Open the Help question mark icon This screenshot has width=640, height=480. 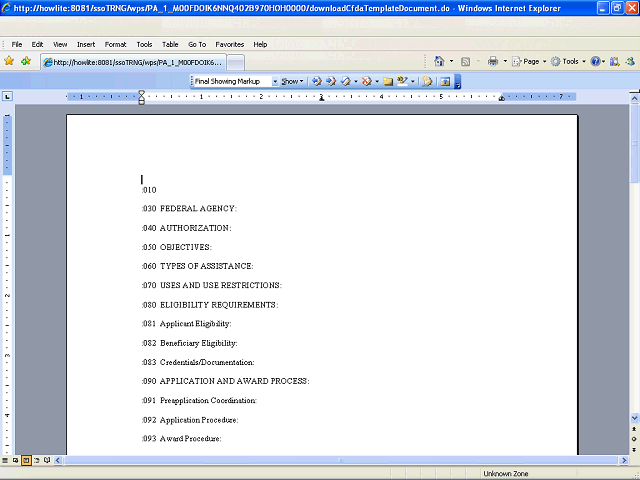pyautogui.click(x=596, y=61)
